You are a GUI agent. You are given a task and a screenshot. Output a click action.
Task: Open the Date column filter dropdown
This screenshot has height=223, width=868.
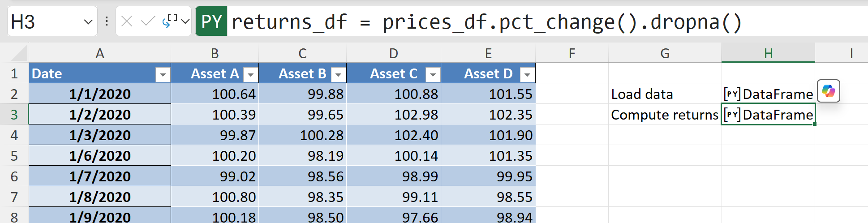(x=163, y=74)
